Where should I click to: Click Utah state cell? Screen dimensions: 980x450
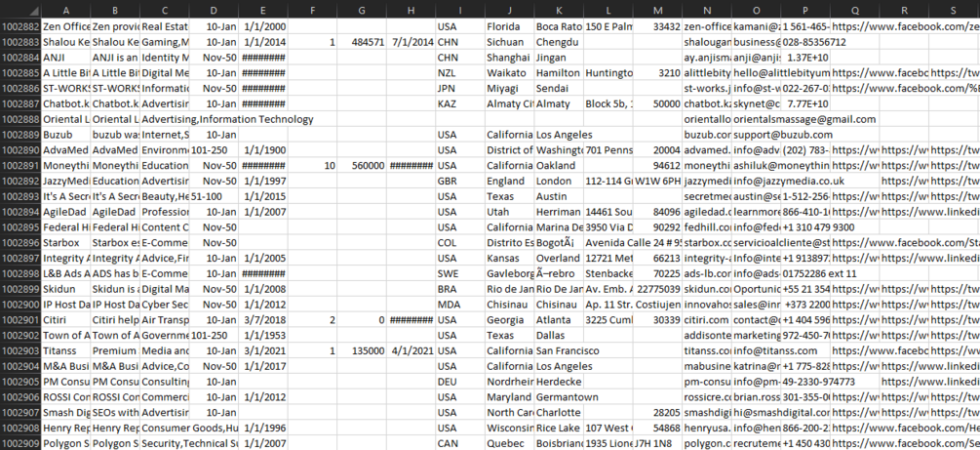tap(509, 212)
